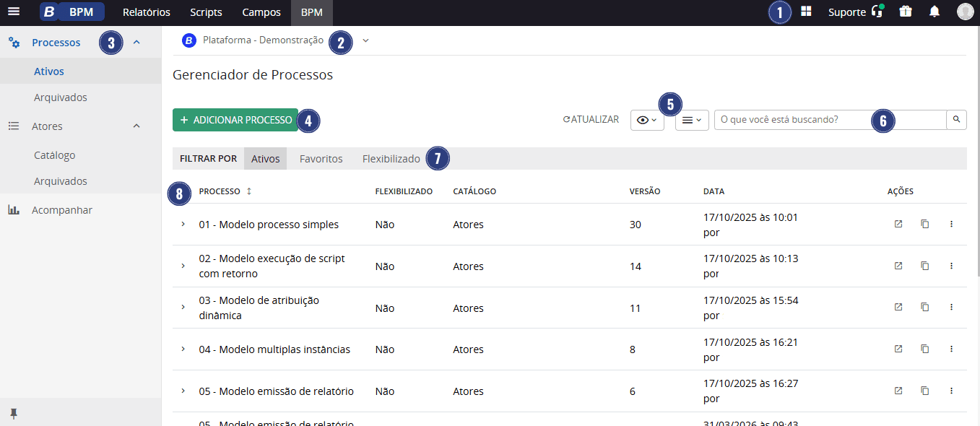980x426 pixels.
Task: Pin the sidebar with pushpin icon
Action: coord(13,414)
